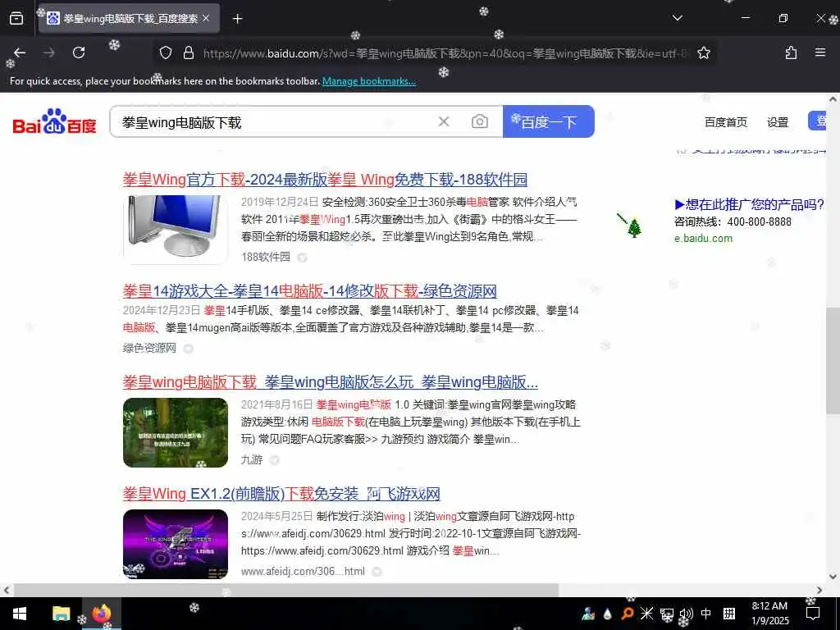Clear search text with X icon

tap(444, 121)
